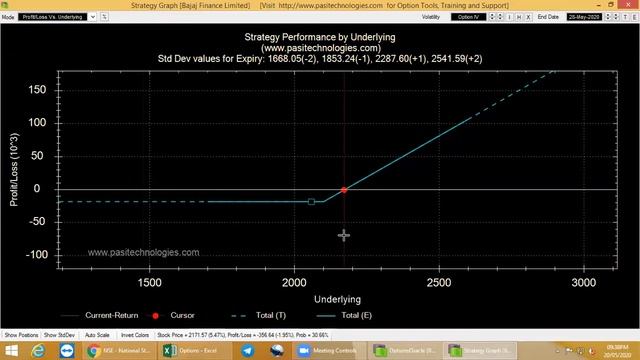Click the square marker on the payoff line
This screenshot has height=360, width=640.
(x=311, y=202)
